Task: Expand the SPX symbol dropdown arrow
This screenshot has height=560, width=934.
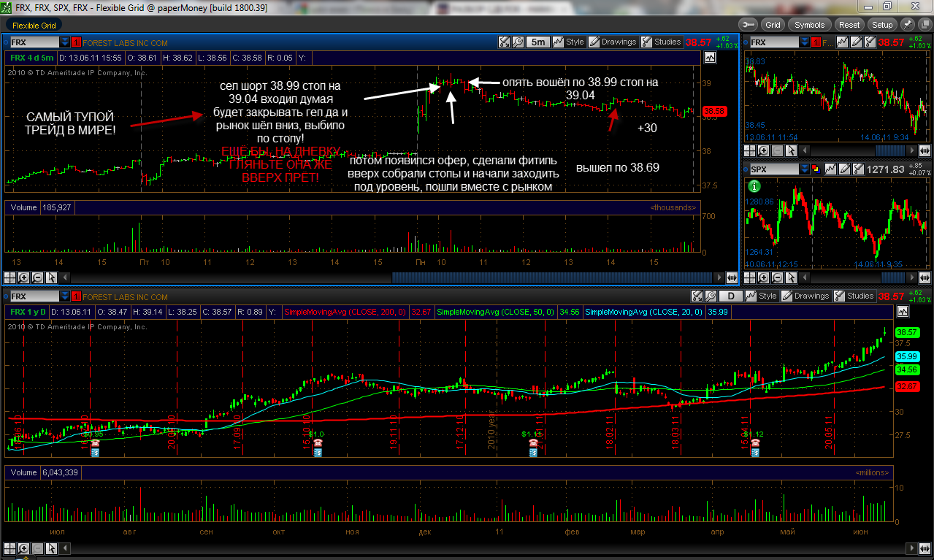Action: click(805, 169)
